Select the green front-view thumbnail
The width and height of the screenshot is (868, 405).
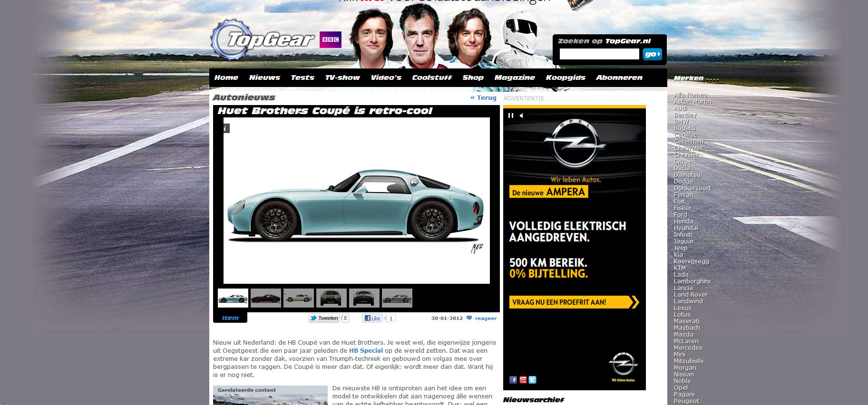[332, 298]
